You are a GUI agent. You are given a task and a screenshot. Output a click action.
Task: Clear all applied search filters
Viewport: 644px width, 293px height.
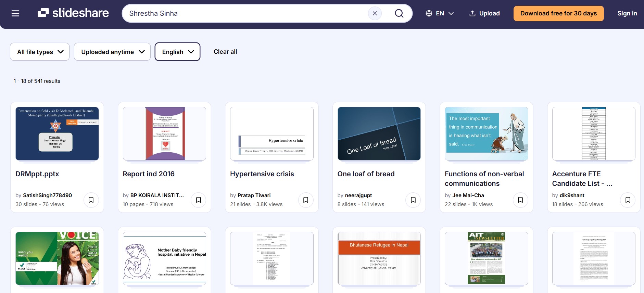pyautogui.click(x=225, y=52)
